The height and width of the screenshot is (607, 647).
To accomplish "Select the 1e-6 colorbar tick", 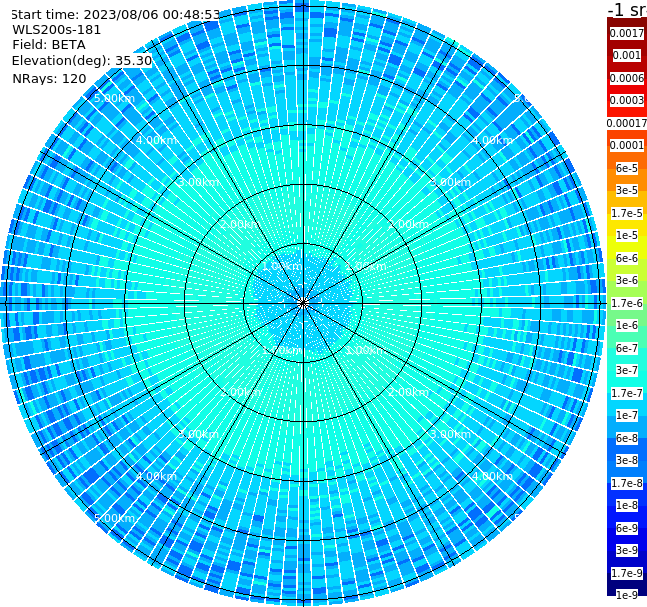I will pyautogui.click(x=627, y=325).
